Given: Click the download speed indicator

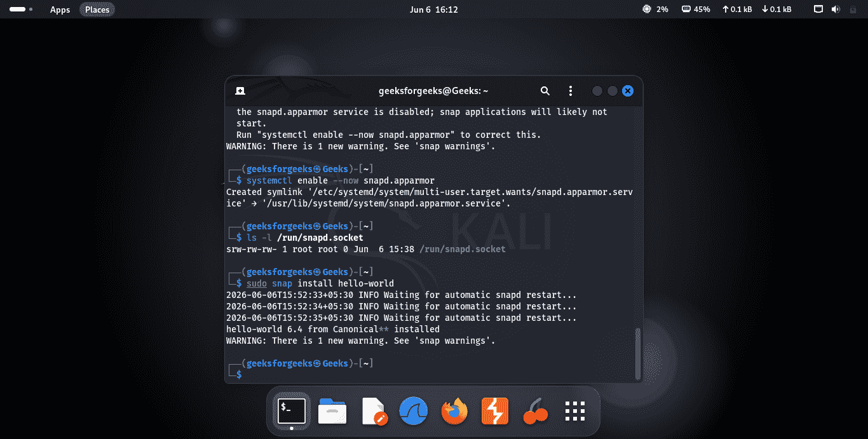Looking at the screenshot, I should coord(776,10).
